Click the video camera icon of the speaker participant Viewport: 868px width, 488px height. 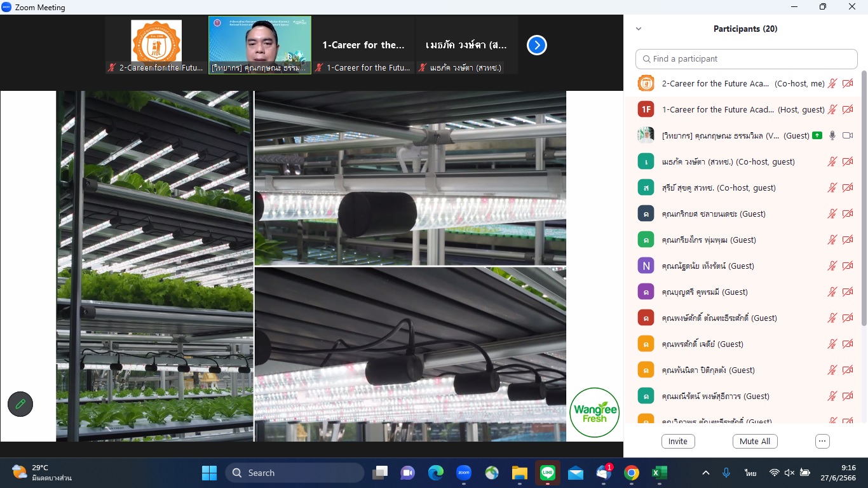click(847, 135)
